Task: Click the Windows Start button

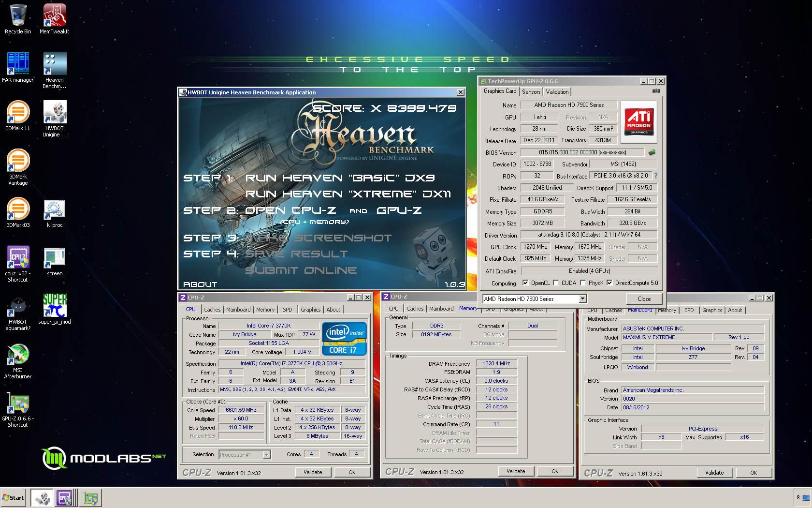Action: (x=14, y=498)
